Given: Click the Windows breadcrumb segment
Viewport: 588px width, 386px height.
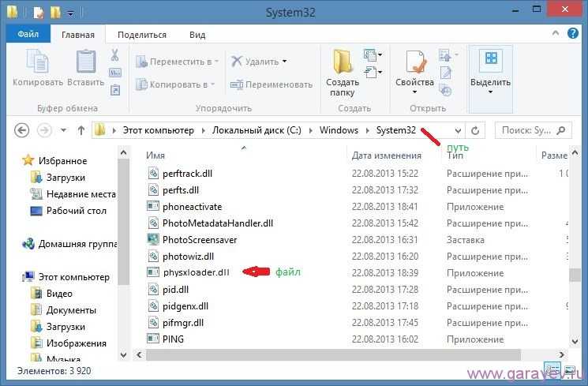Looking at the screenshot, I should [339, 130].
